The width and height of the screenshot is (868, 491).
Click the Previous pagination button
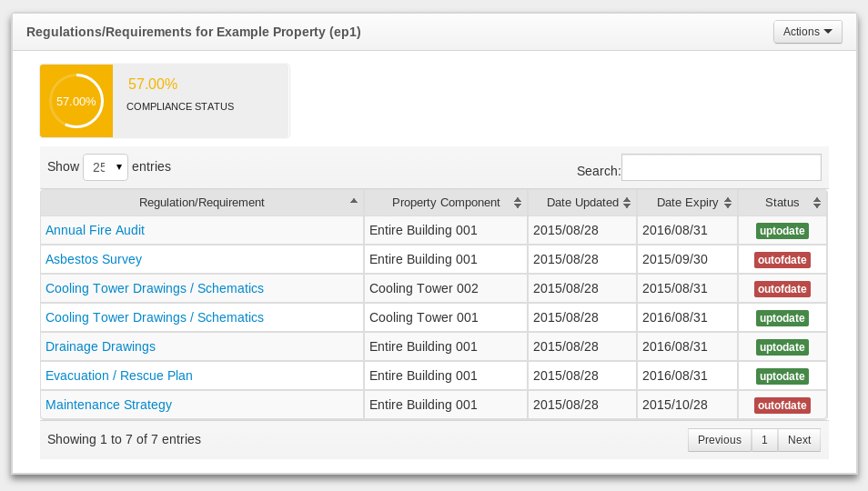[719, 440]
